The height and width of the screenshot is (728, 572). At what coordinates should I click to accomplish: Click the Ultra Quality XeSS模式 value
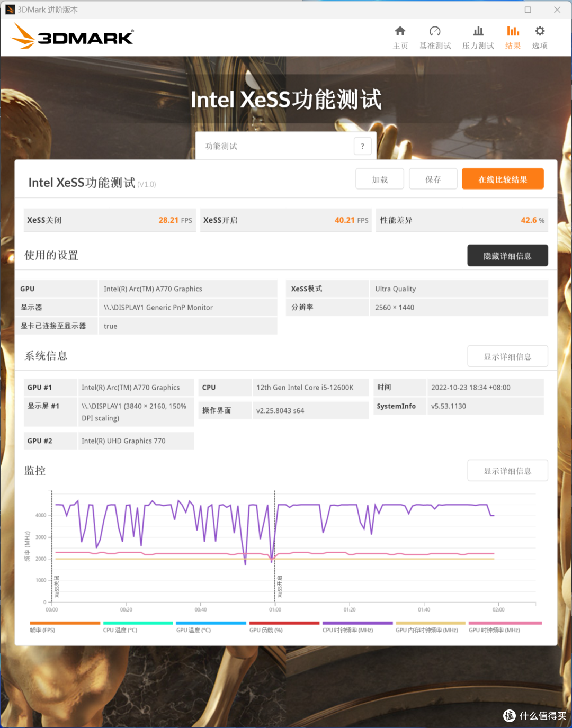click(396, 289)
